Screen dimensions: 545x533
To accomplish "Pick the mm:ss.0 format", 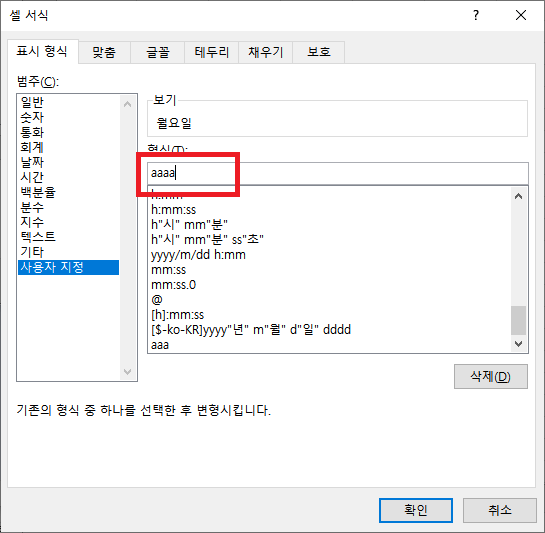I will pos(330,285).
